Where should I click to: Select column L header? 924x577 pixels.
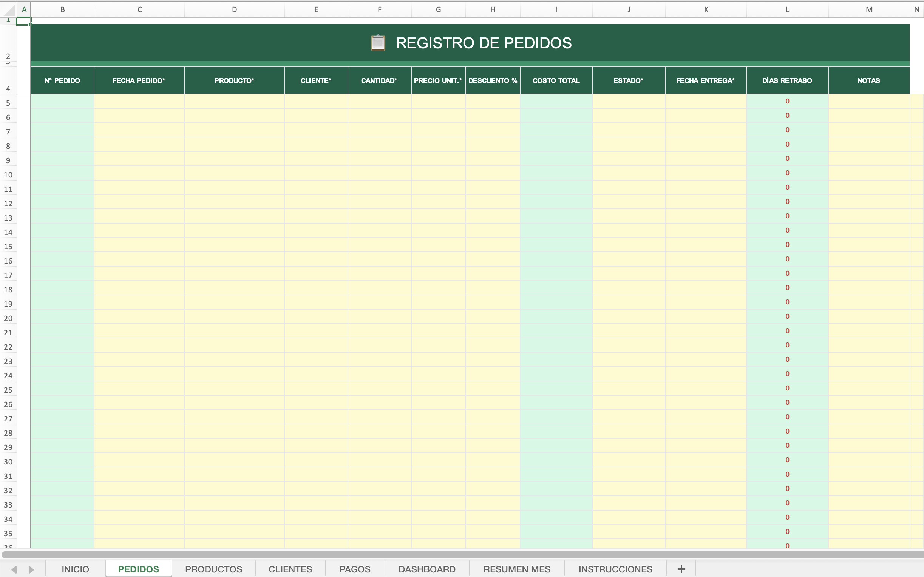click(787, 9)
